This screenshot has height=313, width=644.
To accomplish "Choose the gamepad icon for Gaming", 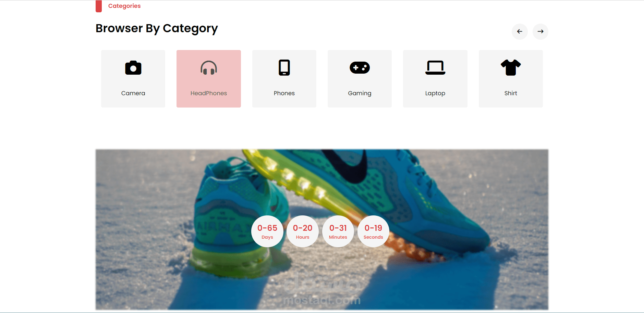I will click(x=360, y=67).
